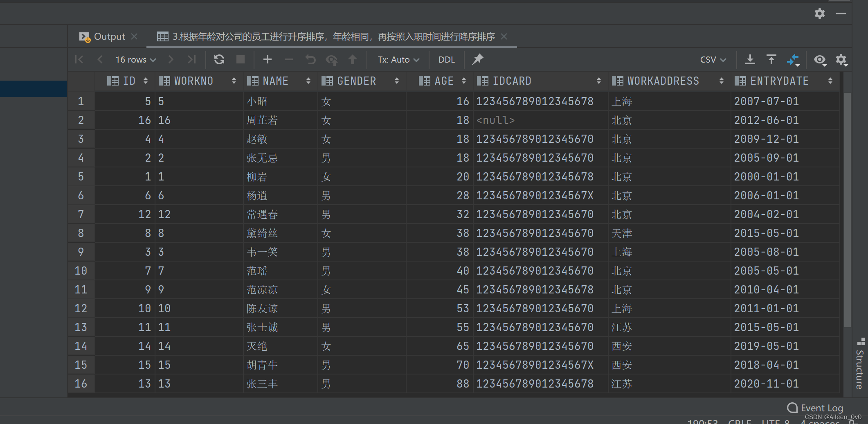Image resolution: width=868 pixels, height=424 pixels.
Task: Select the cell containing 小昭
Action: point(281,101)
